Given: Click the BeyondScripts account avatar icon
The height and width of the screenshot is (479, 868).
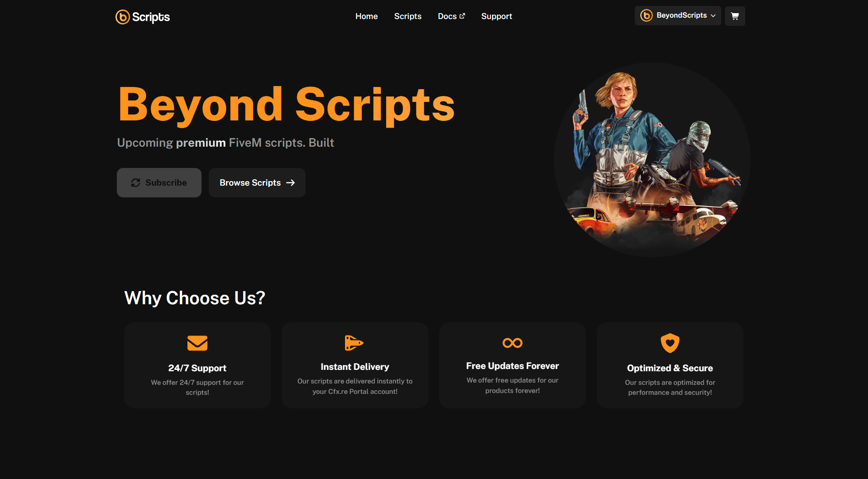Looking at the screenshot, I should coord(646,15).
